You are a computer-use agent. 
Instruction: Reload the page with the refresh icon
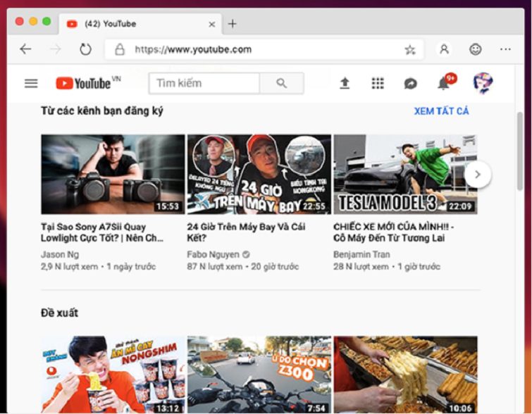tap(85, 49)
